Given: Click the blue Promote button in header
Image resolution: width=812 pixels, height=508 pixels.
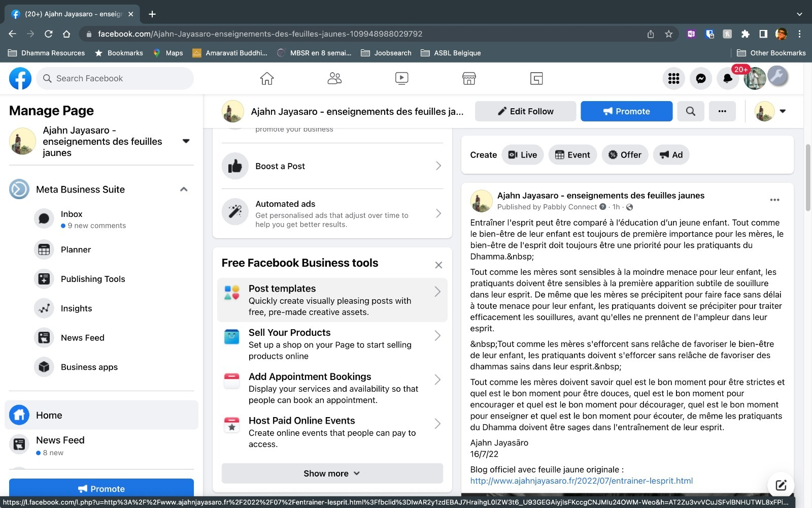Looking at the screenshot, I should pyautogui.click(x=626, y=111).
